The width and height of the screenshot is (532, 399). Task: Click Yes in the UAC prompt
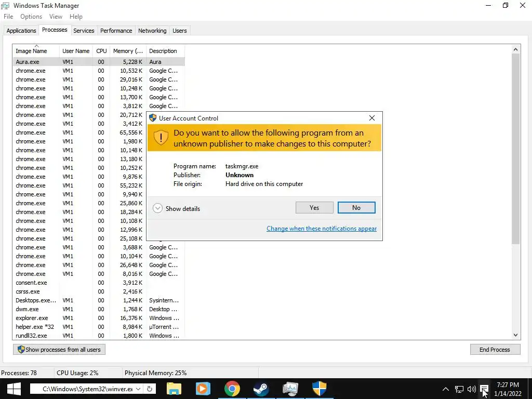[314, 208]
